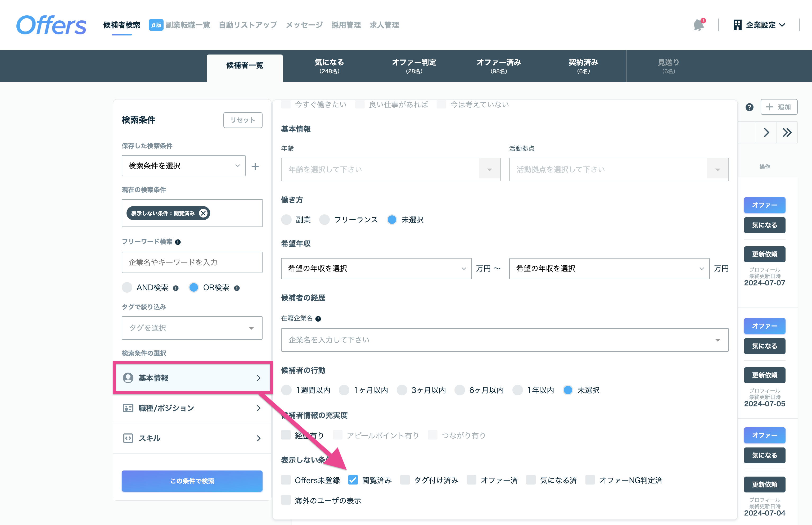Click plus icon to save search condition
The height and width of the screenshot is (525, 812).
(x=255, y=166)
